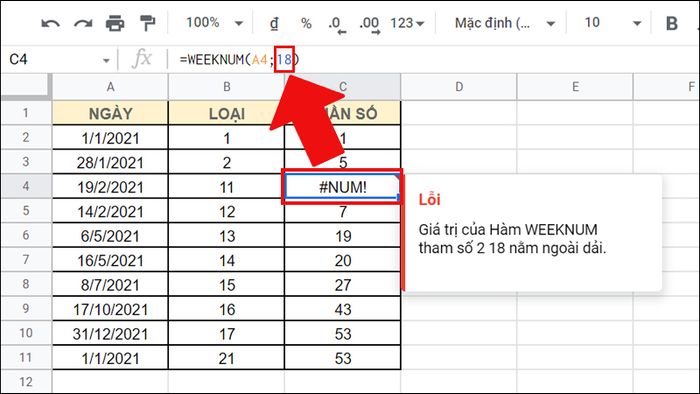Open the Mặc định font dropdown

[504, 23]
